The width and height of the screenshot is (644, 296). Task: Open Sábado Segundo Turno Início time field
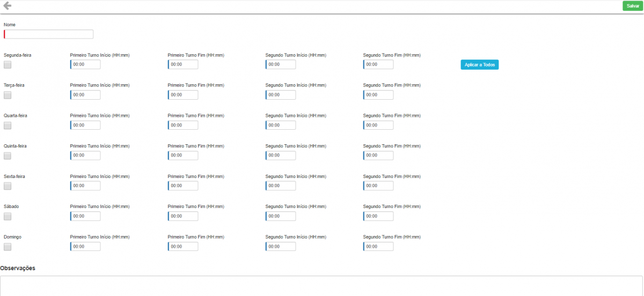281,216
